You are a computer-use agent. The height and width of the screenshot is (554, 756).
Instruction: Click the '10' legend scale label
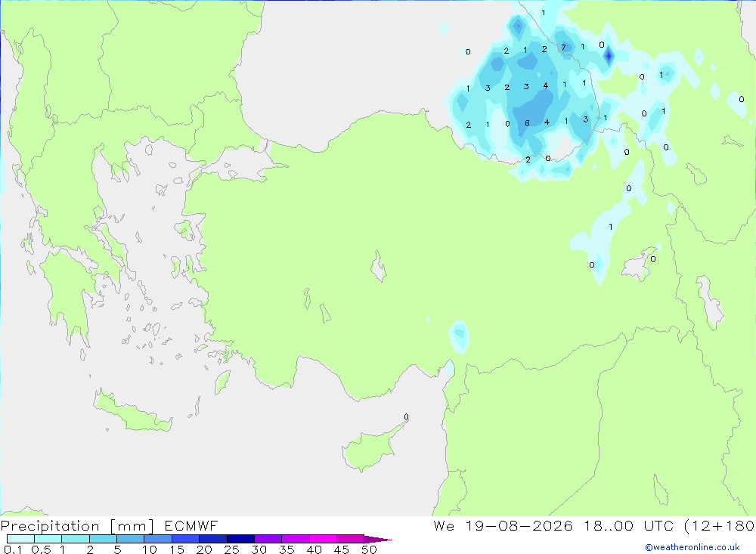pos(150,549)
